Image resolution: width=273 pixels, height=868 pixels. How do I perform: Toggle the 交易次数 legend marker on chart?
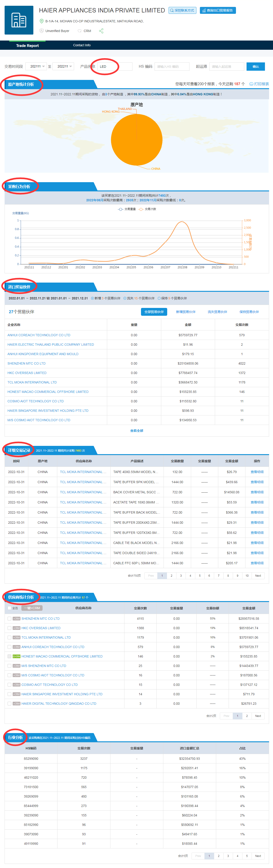click(141, 209)
